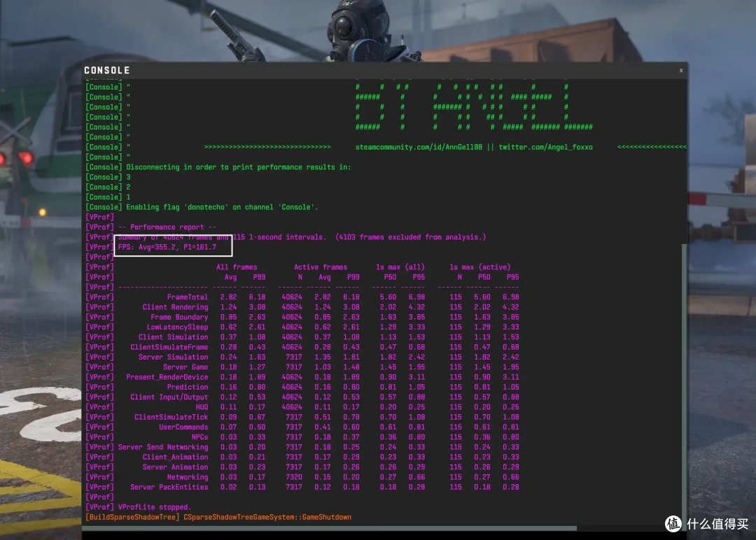Click the '(4103 frames excluded from analysis.)' text

tap(411, 237)
